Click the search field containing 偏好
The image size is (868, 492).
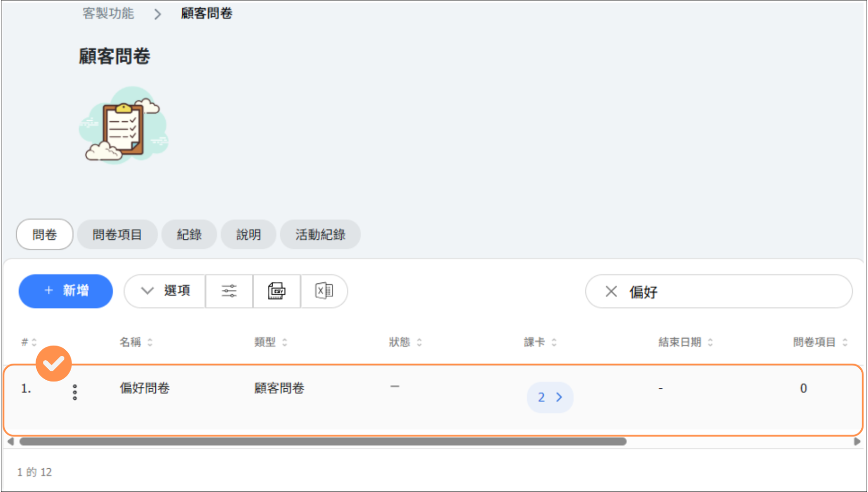731,292
